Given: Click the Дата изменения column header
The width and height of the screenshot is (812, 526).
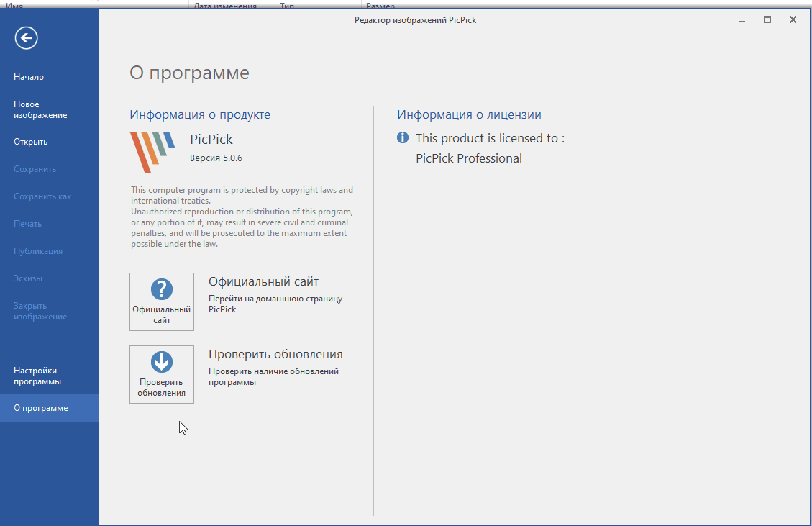Looking at the screenshot, I should pos(225,6).
